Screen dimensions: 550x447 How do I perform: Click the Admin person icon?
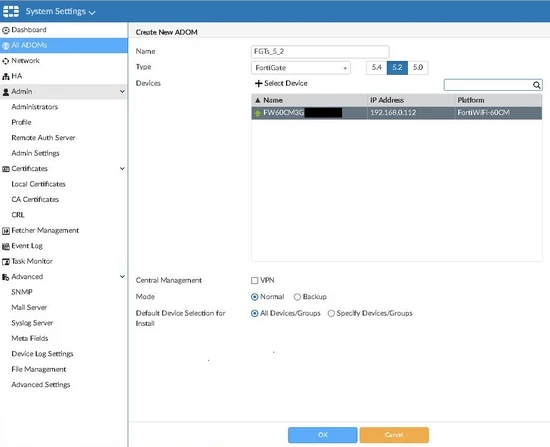(x=6, y=92)
